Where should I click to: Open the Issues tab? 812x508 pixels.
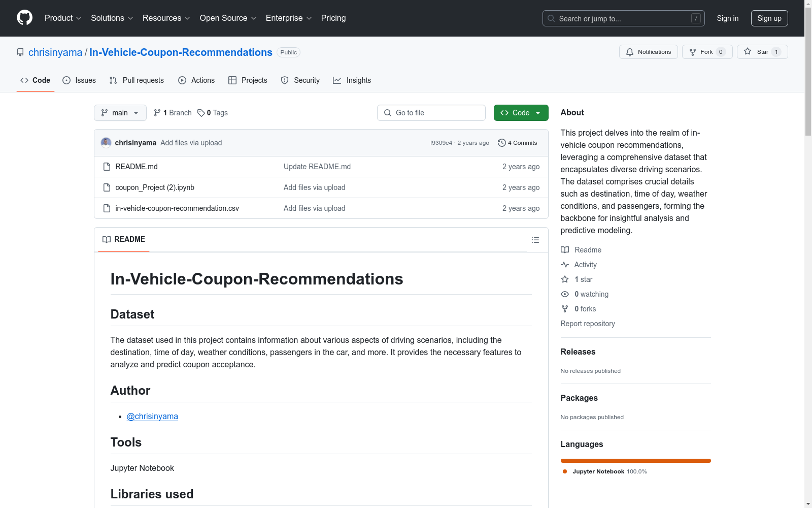79,80
